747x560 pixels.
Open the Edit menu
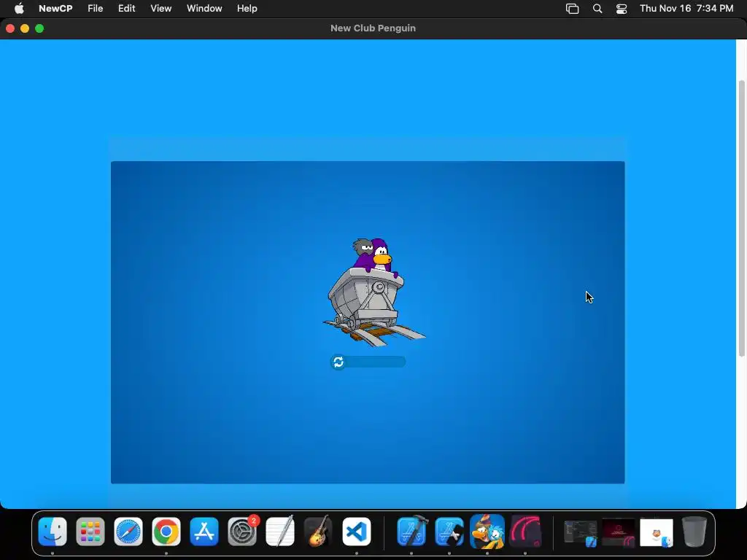tap(127, 9)
